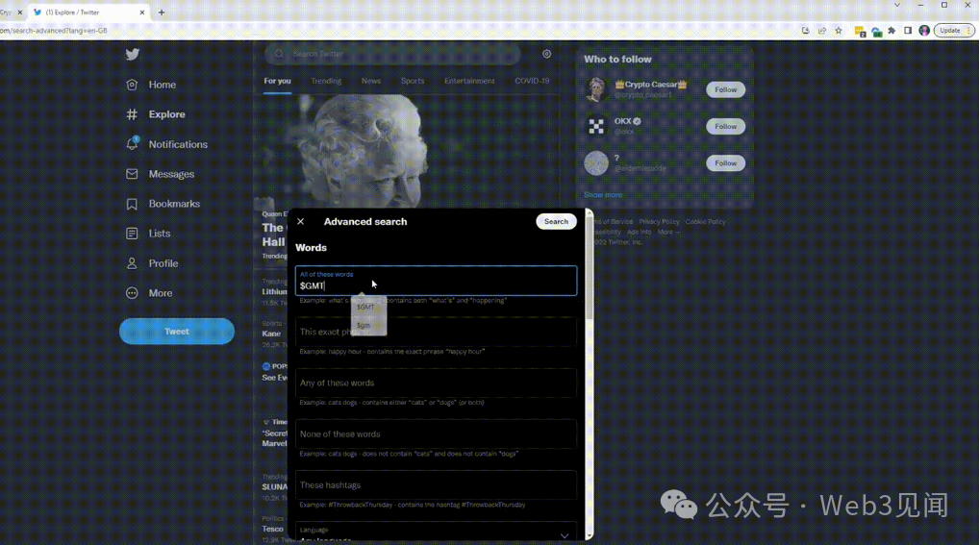Open the Lists icon
The image size is (980, 545).
pos(132,234)
